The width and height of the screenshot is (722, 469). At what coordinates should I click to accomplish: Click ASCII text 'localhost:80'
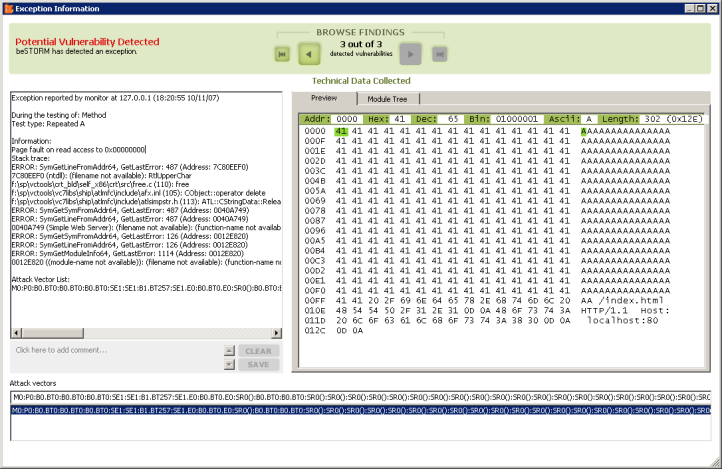[x=623, y=320]
